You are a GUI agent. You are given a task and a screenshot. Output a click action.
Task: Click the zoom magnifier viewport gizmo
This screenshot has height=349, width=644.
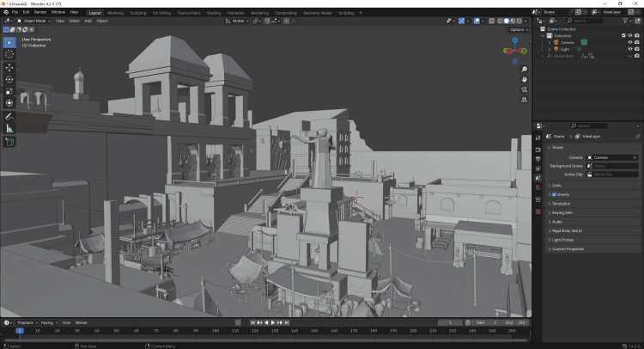pyautogui.click(x=524, y=68)
